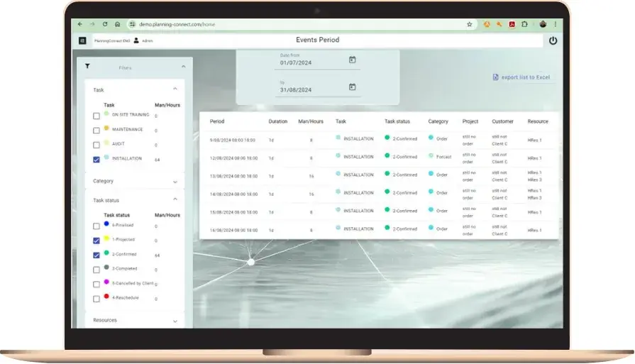Image resolution: width=635 pixels, height=364 pixels.
Task: Check the 5-Cancelled by Client status filter
Action: coord(96,285)
